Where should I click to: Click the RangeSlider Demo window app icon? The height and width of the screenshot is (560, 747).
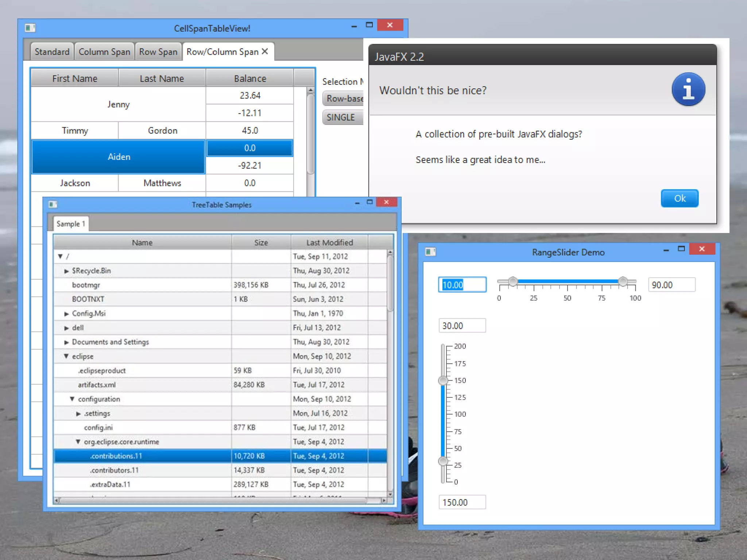click(x=430, y=252)
